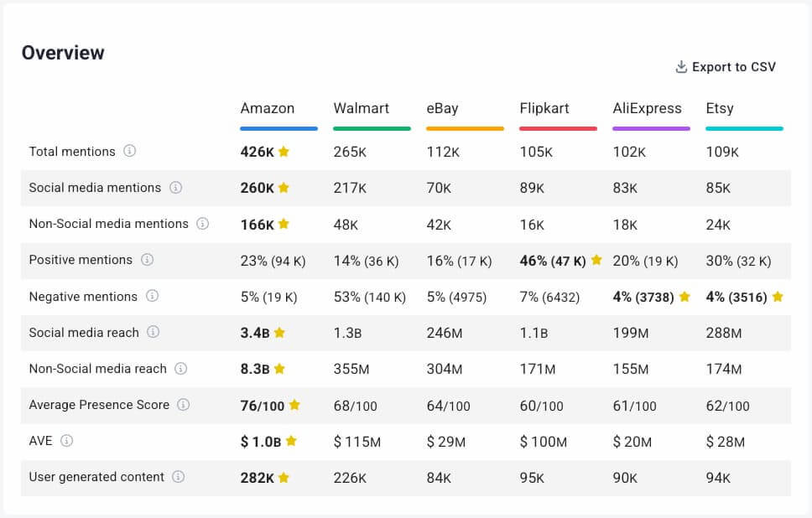Click the Negative mentions info icon
Screen dimensions: 812x518
152,297
